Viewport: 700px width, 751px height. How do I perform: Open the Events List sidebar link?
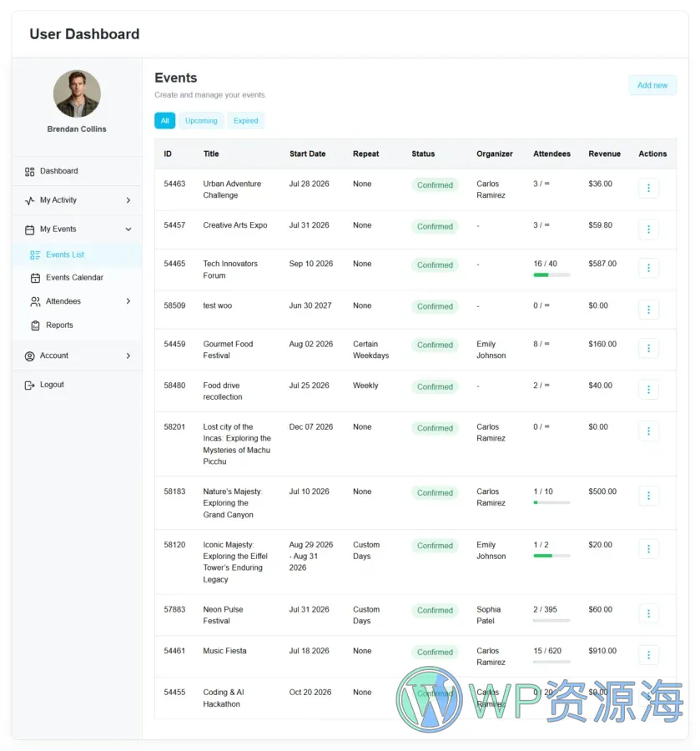(x=77, y=255)
